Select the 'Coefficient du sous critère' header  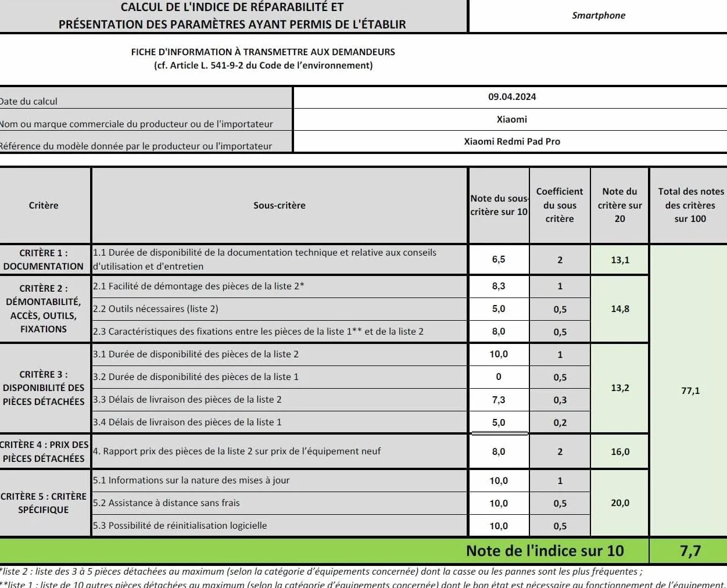pyautogui.click(x=560, y=205)
